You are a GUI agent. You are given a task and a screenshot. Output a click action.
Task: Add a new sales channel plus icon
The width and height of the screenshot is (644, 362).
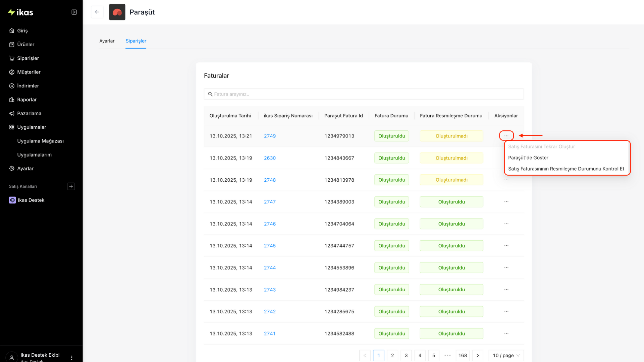[x=71, y=186]
